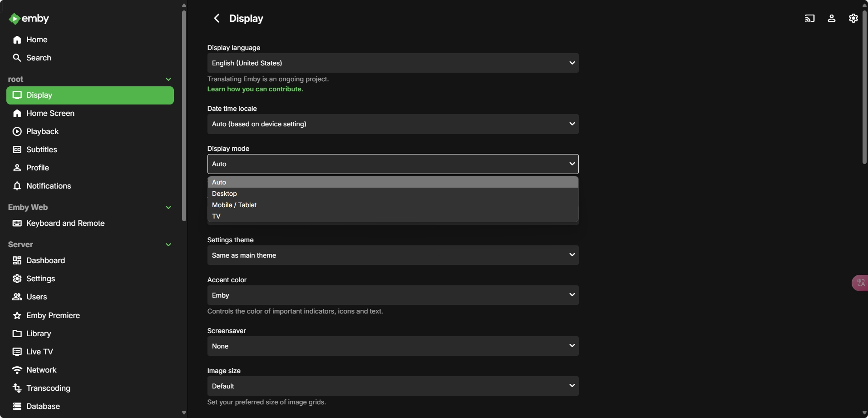The width and height of the screenshot is (868, 418).
Task: Click the Search magnifier icon
Action: coord(17,58)
